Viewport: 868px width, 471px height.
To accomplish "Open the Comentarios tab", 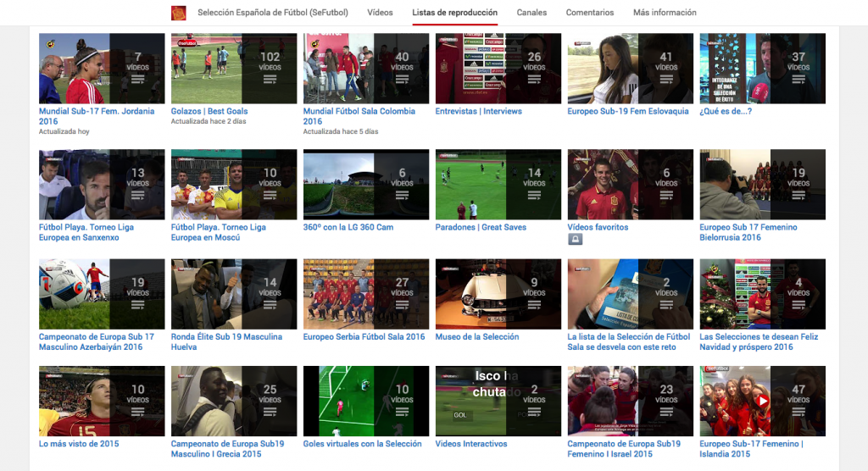I will click(590, 12).
